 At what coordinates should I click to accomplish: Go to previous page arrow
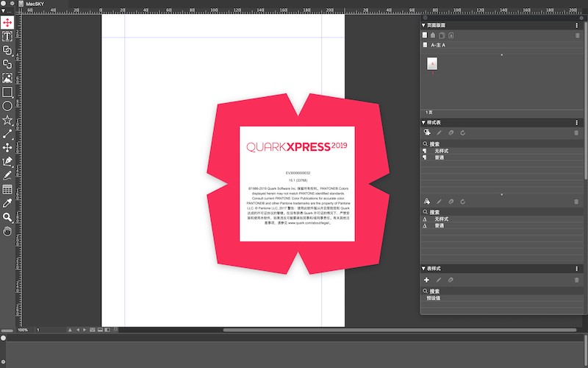pyautogui.click(x=78, y=330)
